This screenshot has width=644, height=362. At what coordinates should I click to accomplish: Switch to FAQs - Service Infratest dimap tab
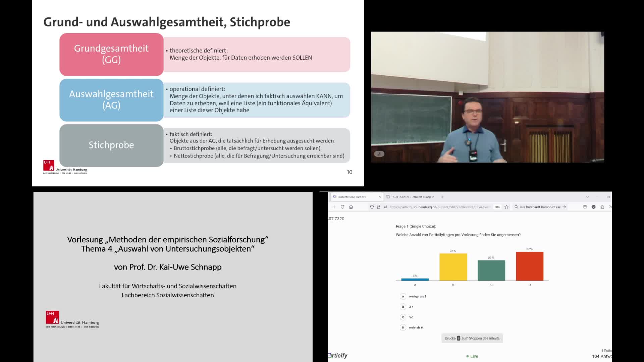point(410,197)
